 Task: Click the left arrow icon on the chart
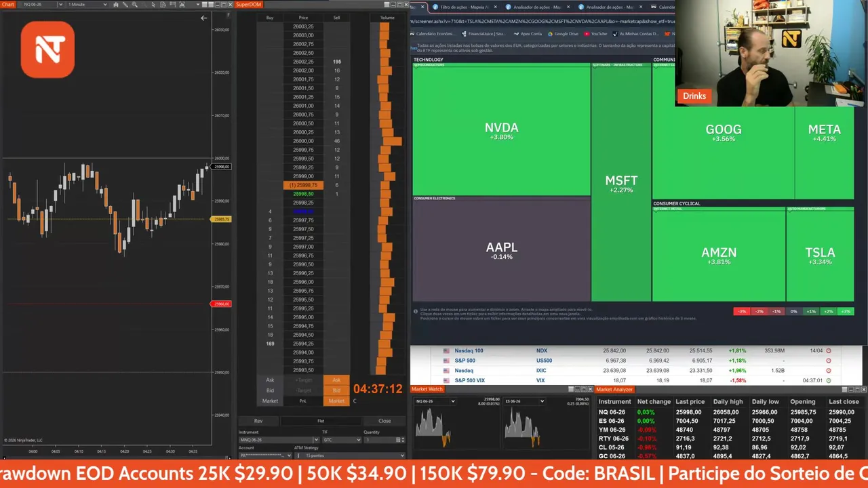click(203, 18)
